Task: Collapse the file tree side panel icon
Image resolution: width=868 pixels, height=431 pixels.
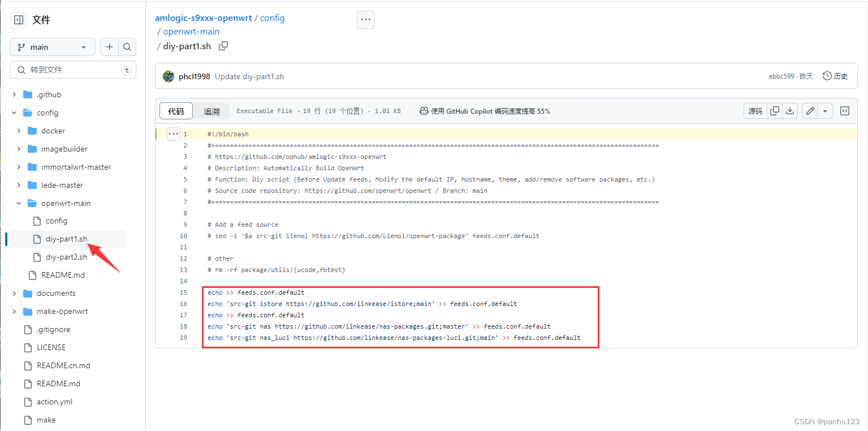Action: point(19,20)
